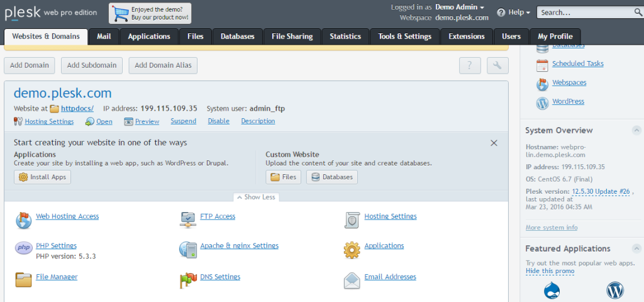Viewport: 644px width, 302px height.
Task: Click the IP address 199.115.109.35 in domain info
Action: (169, 109)
